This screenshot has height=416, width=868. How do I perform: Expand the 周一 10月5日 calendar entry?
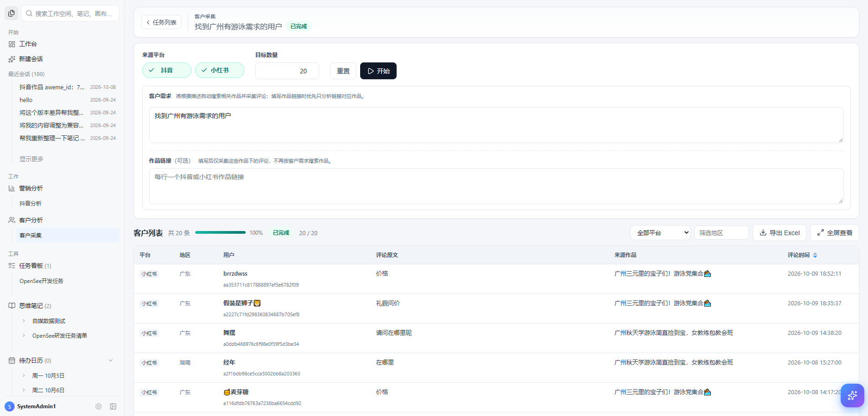click(x=24, y=375)
